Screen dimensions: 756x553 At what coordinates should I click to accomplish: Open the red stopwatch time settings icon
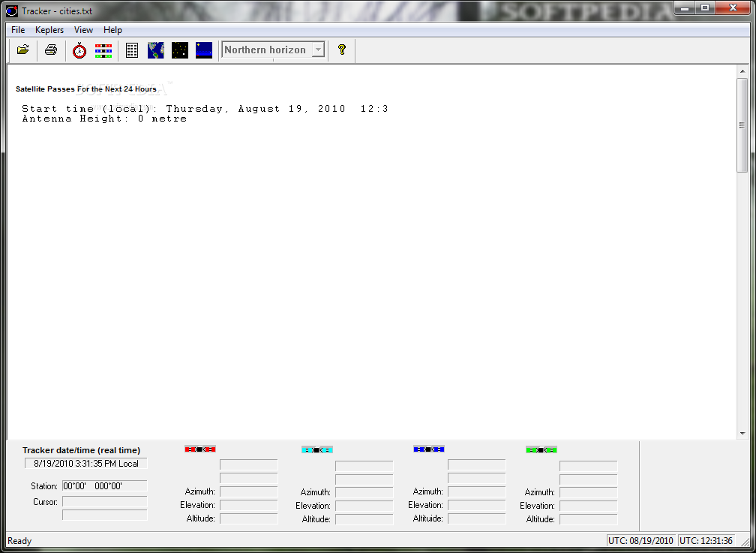(x=79, y=50)
